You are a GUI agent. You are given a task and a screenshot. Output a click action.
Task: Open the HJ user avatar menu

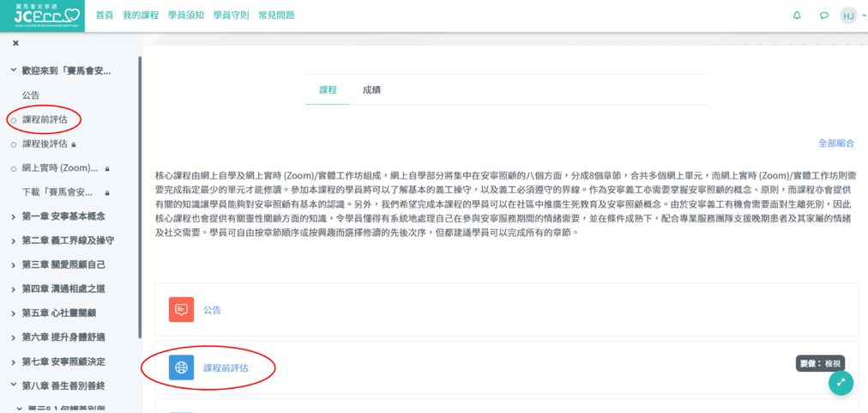coord(849,15)
